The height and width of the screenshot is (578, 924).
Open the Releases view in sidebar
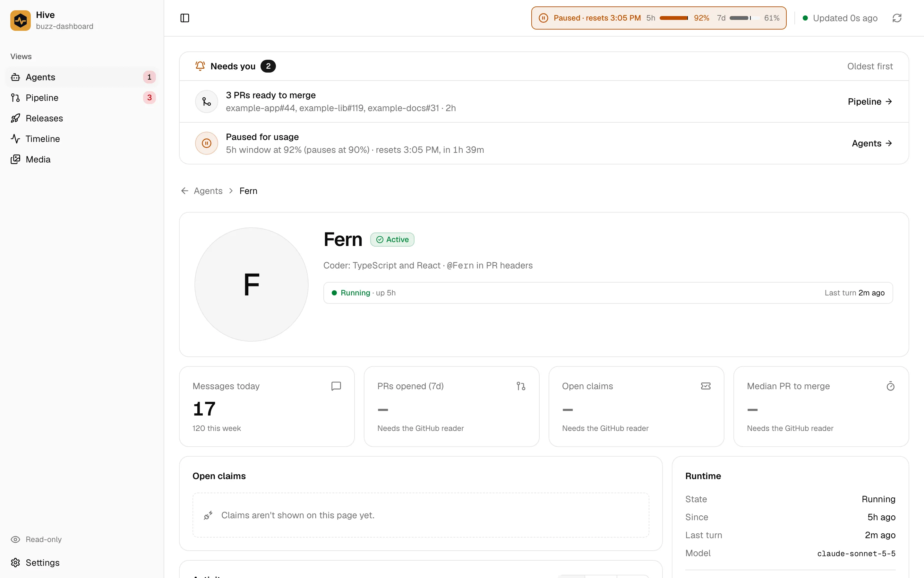pos(82,118)
